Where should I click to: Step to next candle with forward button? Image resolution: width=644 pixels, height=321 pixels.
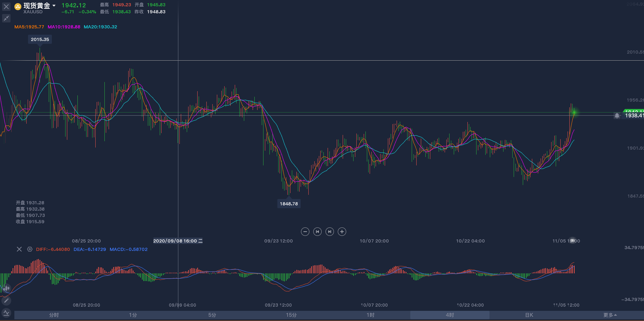tap(330, 232)
